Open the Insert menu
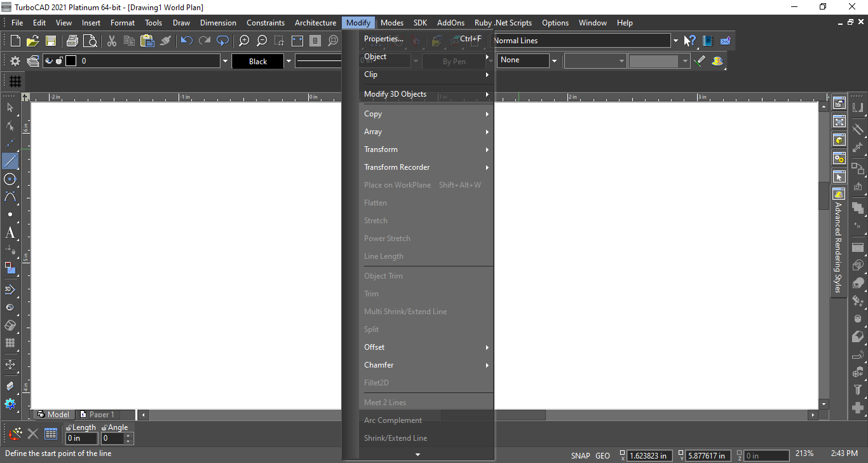Viewport: 868px width, 463px height. point(92,23)
